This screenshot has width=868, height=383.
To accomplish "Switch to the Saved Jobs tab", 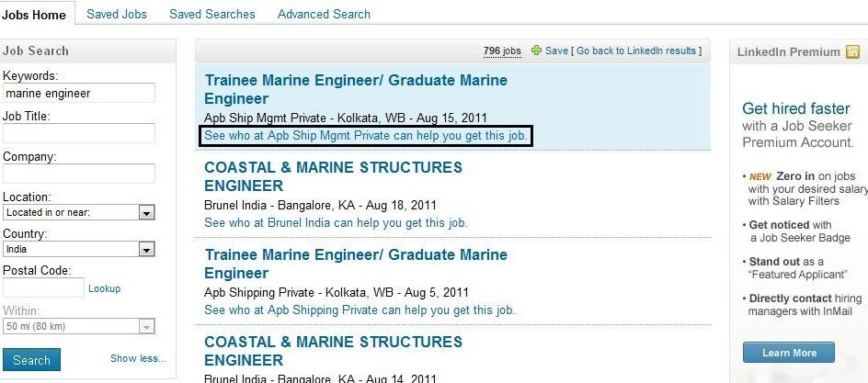I will coord(117,14).
